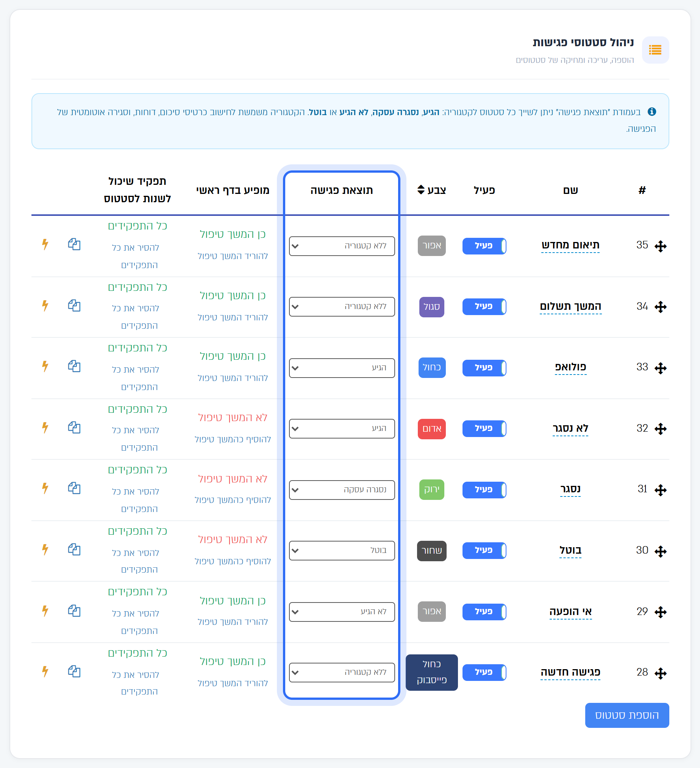
Task: Toggle פעיל switch for המשך תשלום
Action: (x=484, y=306)
